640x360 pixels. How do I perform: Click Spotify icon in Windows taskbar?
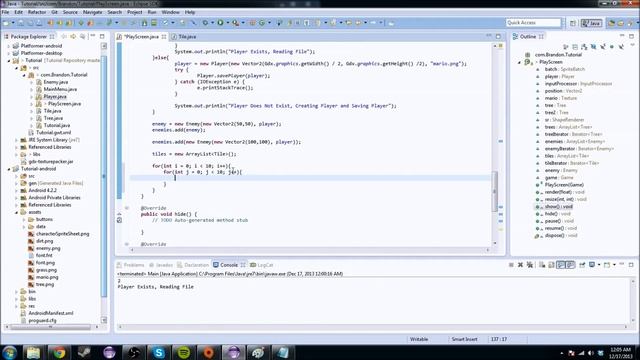[x=184, y=352]
